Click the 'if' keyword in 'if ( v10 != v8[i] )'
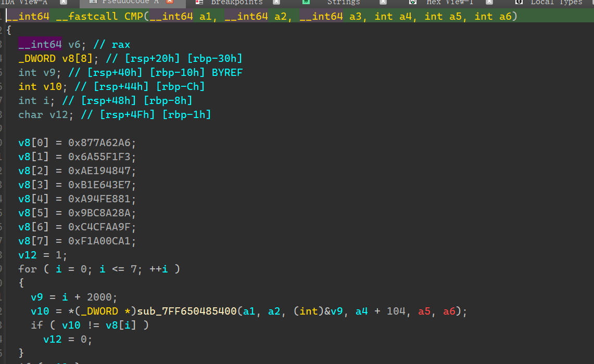The width and height of the screenshot is (594, 364). point(37,325)
